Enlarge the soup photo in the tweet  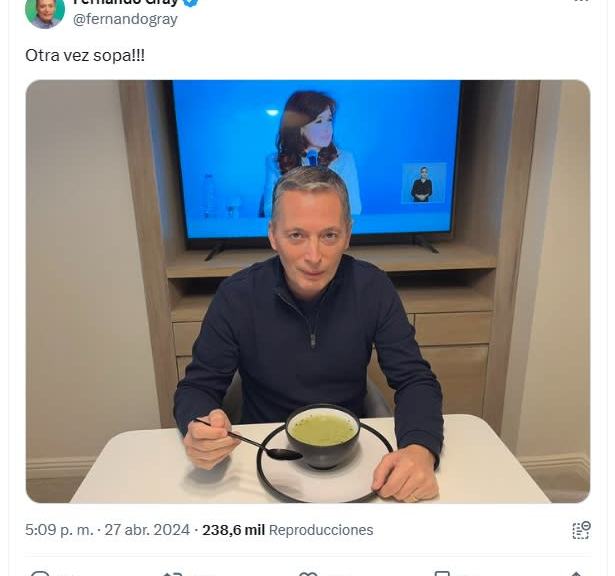tap(308, 291)
